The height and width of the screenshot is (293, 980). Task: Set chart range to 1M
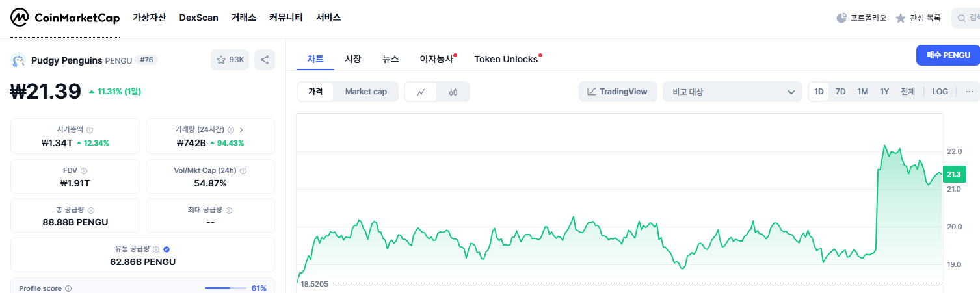click(x=863, y=92)
